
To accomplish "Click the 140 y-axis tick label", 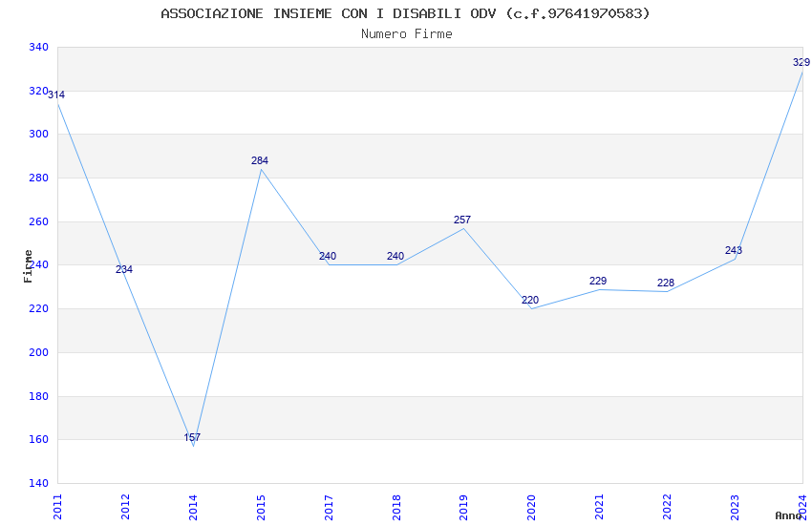I will 38,483.
